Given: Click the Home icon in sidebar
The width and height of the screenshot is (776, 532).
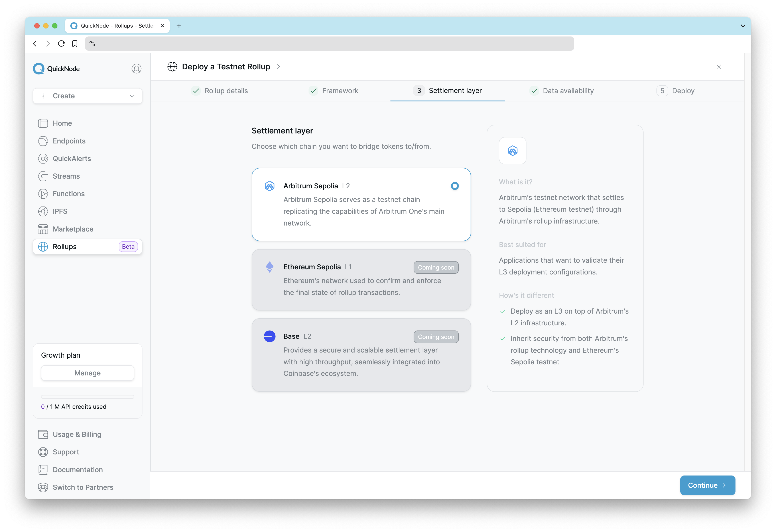Looking at the screenshot, I should [x=43, y=123].
